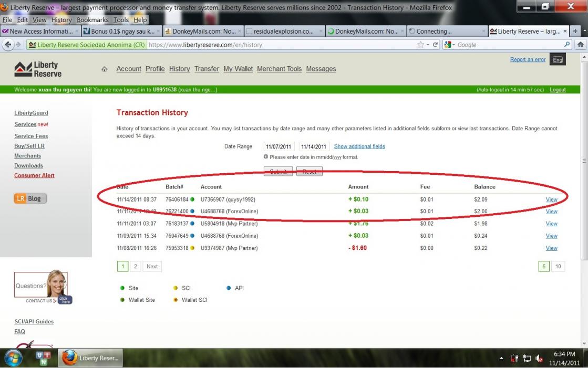Click the volume tray icon
The image size is (588, 368).
[539, 359]
